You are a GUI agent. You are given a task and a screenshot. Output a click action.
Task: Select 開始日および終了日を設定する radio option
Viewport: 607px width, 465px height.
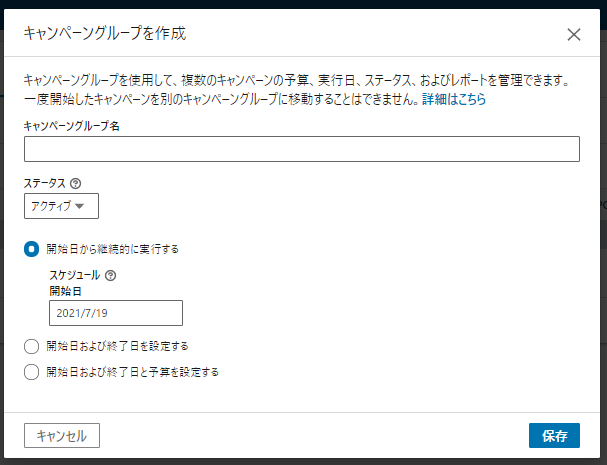(x=32, y=346)
